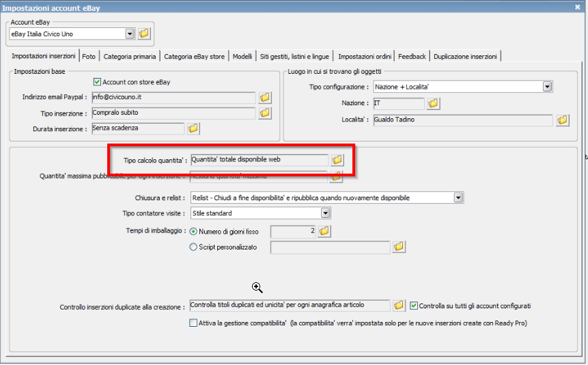Viewport: 588px width, 365px height.
Task: Open folder icon beside Quantita' massima pubblicabile
Action: 336,176
